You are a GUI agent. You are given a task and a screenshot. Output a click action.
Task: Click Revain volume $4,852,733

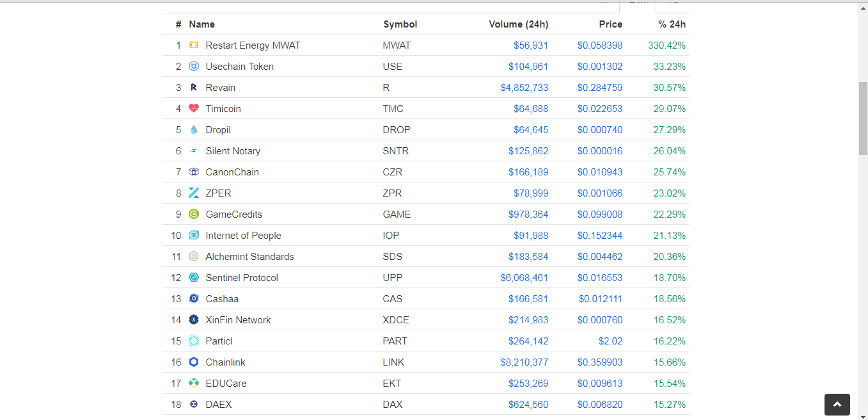pos(524,88)
